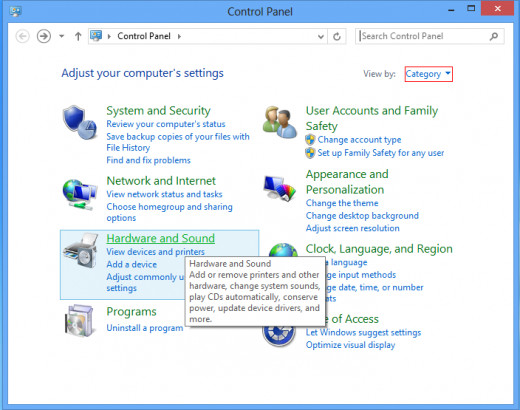Click Change account type link

tap(359, 140)
